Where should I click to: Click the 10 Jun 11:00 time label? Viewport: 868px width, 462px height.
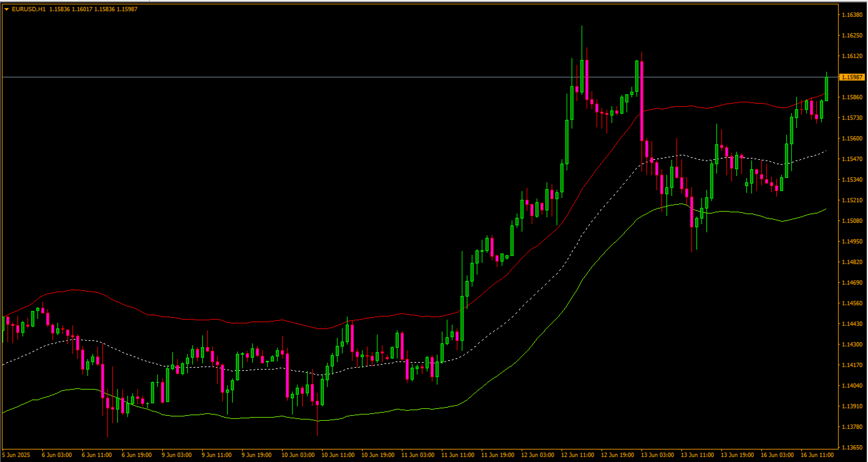pyautogui.click(x=338, y=455)
